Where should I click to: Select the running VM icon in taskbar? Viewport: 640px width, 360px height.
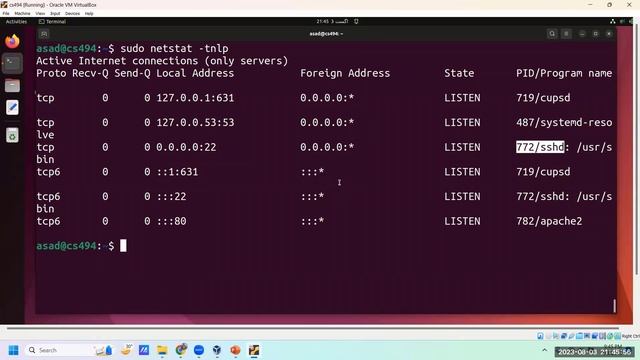(254, 350)
